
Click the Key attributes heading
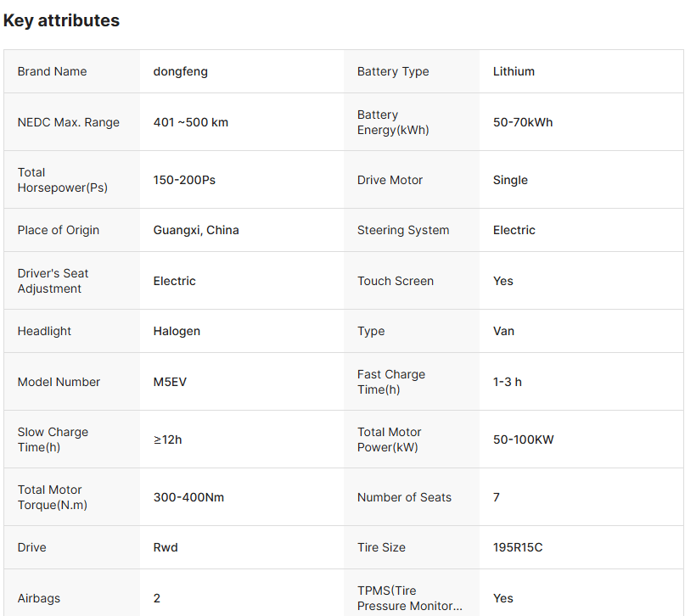coord(61,20)
